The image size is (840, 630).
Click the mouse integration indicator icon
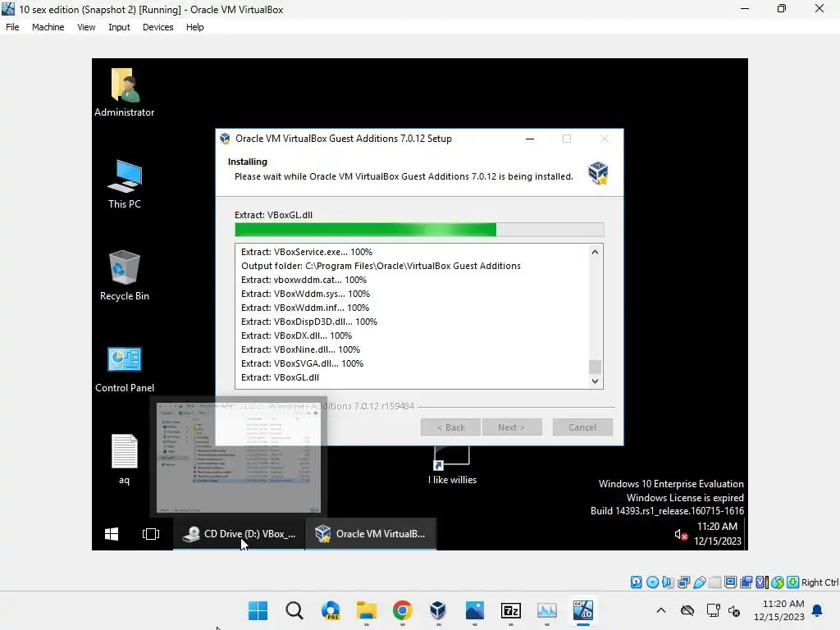tap(778, 582)
